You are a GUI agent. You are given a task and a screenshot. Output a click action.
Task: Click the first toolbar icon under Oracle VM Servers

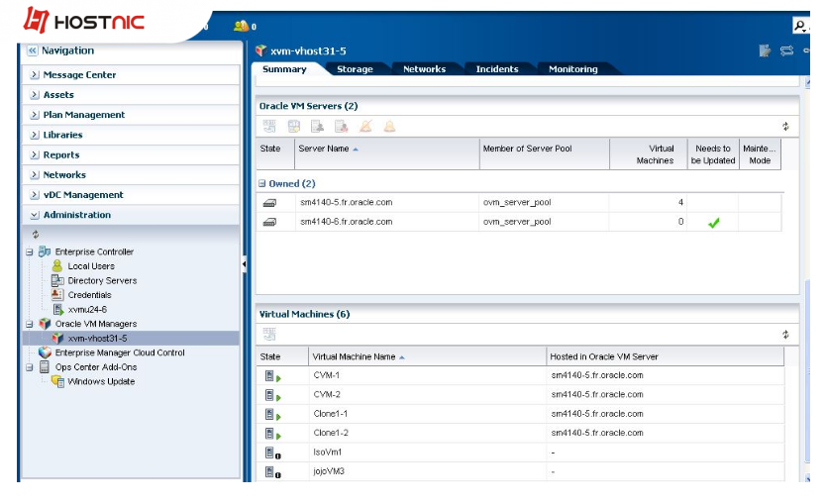point(269,127)
